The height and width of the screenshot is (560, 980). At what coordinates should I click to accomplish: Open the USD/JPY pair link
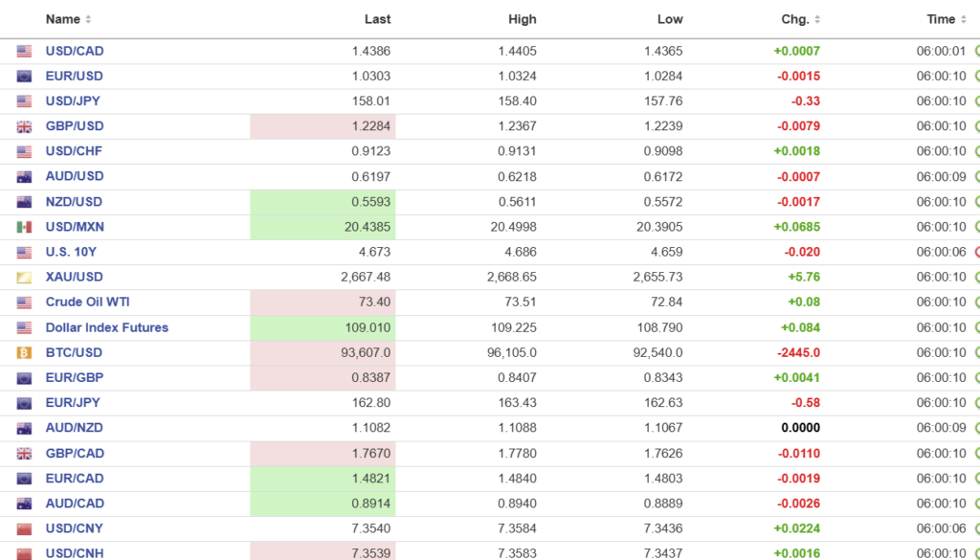pyautogui.click(x=74, y=101)
